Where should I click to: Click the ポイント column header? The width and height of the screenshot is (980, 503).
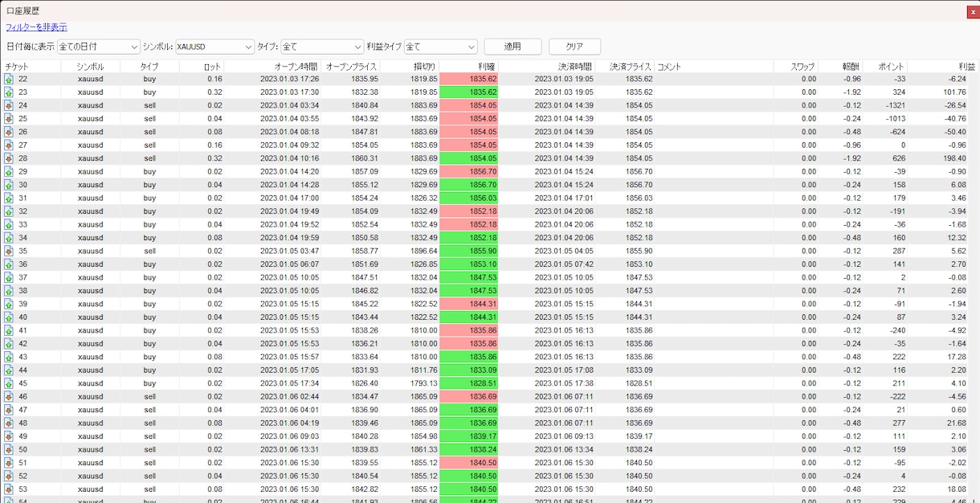892,67
